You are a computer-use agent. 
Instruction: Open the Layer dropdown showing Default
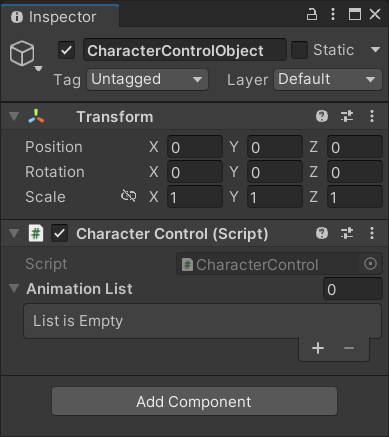[328, 80]
